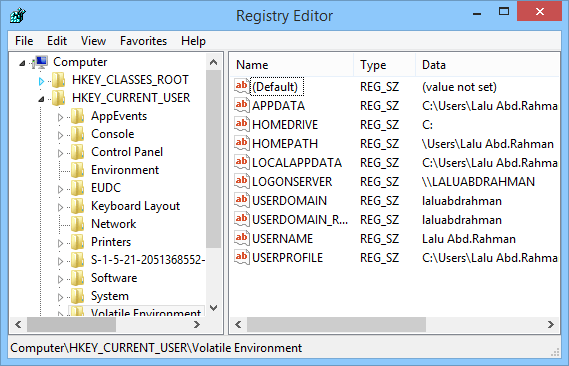569x366 pixels.
Task: Click the status bar registry path
Action: tap(156, 348)
